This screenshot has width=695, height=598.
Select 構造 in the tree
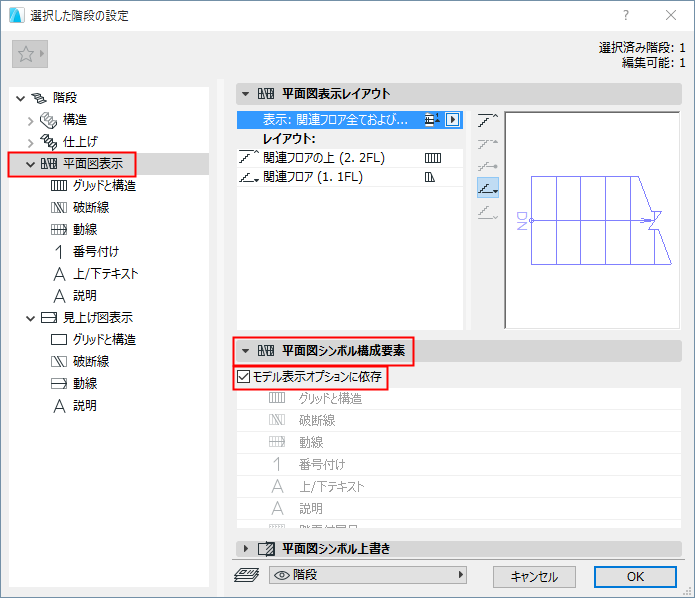pos(75,120)
